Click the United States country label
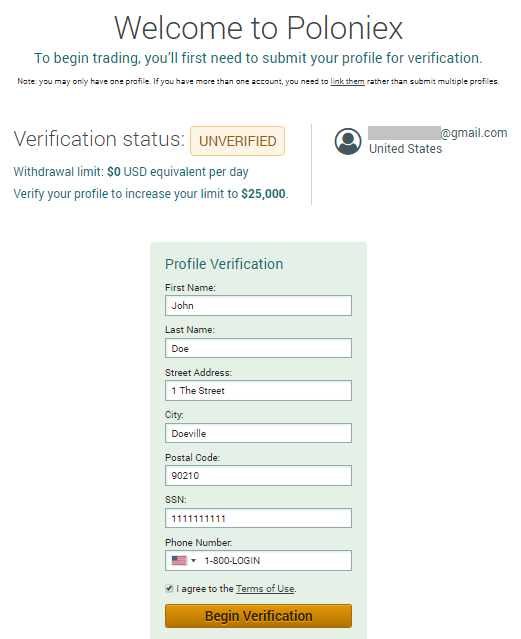521x639 pixels. 405,149
